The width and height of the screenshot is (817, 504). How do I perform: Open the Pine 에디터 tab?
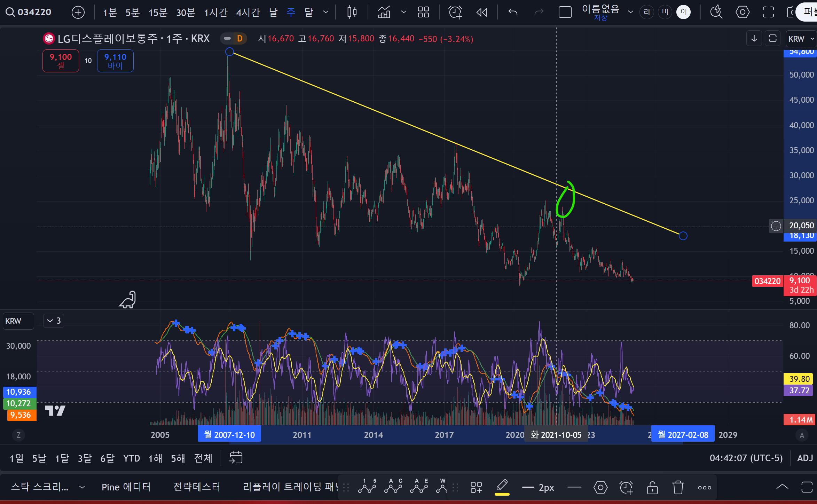coord(126,487)
